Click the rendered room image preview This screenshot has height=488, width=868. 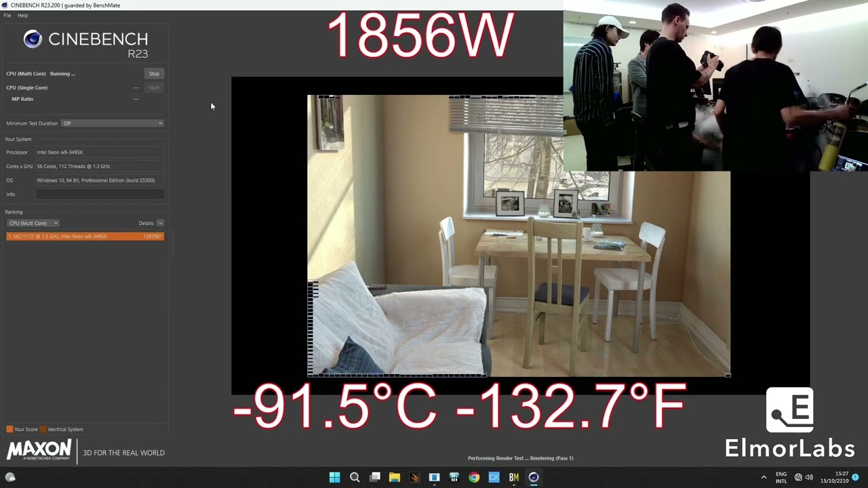pos(519,236)
